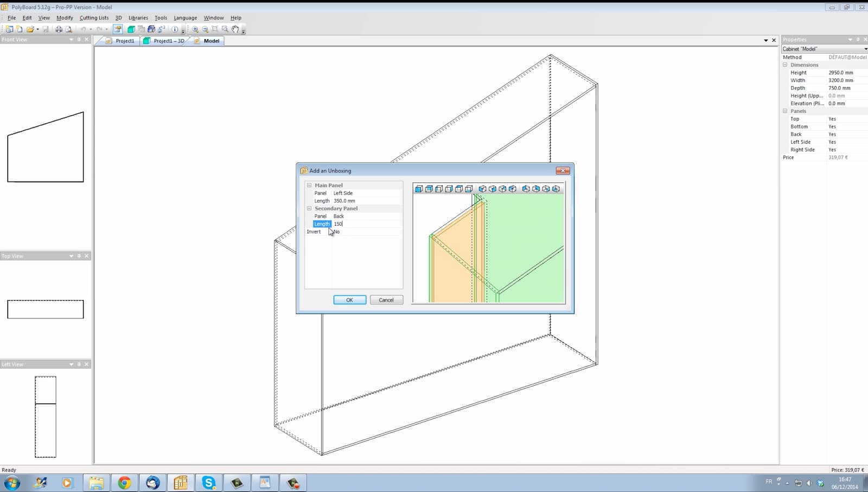Open Skype from the taskbar

209,483
